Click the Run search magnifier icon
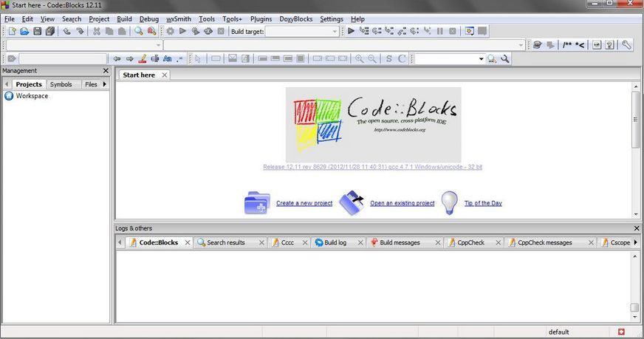644x339 pixels. coord(492,59)
